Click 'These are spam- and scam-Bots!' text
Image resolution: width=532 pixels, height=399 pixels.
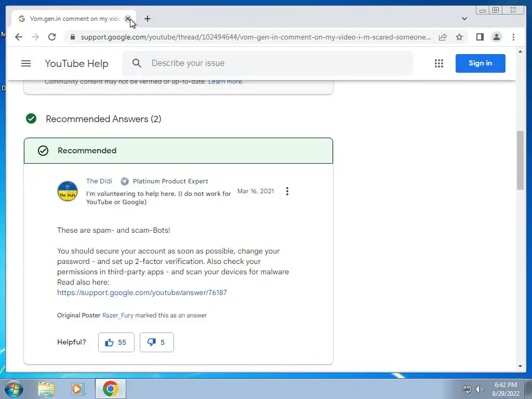(114, 230)
